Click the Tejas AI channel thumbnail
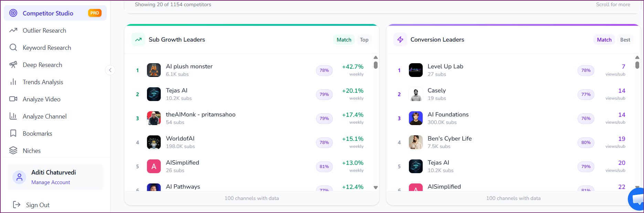This screenshot has height=213, width=644. (x=154, y=94)
